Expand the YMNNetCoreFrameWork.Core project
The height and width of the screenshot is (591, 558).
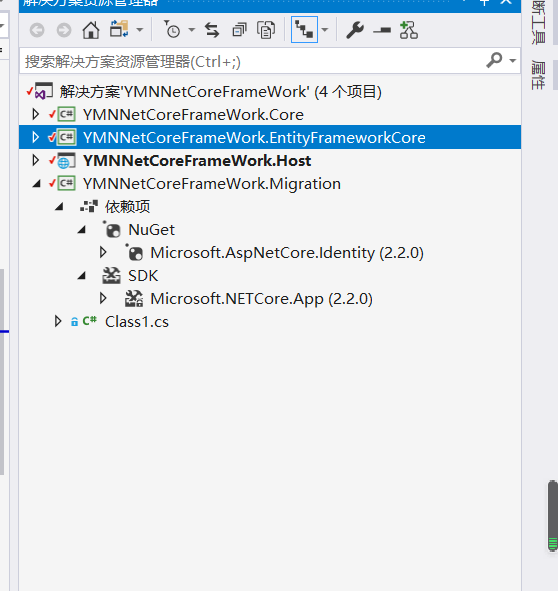coord(35,114)
